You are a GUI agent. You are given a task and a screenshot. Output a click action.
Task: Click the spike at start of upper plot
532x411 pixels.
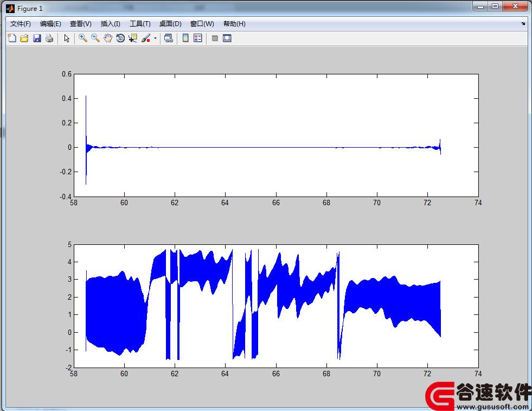coord(86,140)
